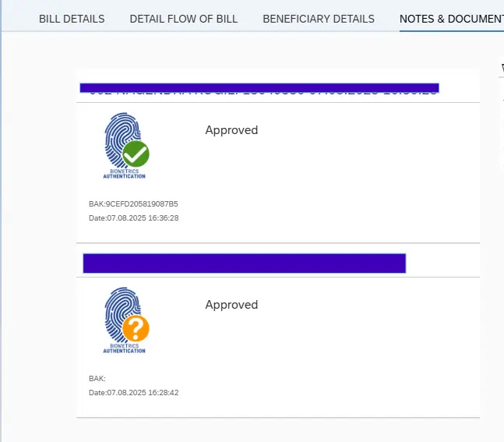Switch to DETAIL FLOW OF BILL tab
The height and width of the screenshot is (442, 504).
tap(184, 19)
